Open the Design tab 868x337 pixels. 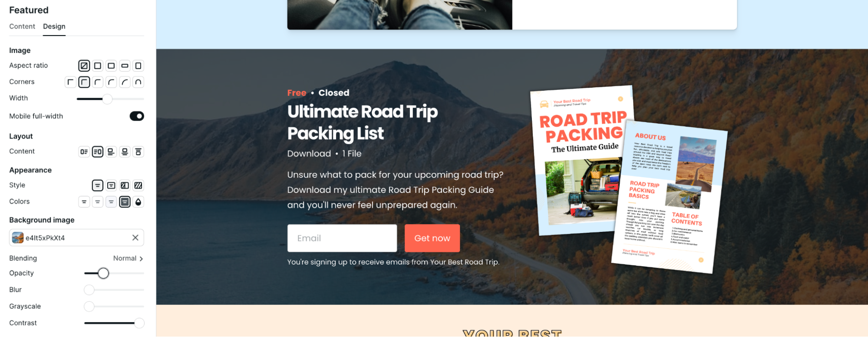click(x=54, y=26)
